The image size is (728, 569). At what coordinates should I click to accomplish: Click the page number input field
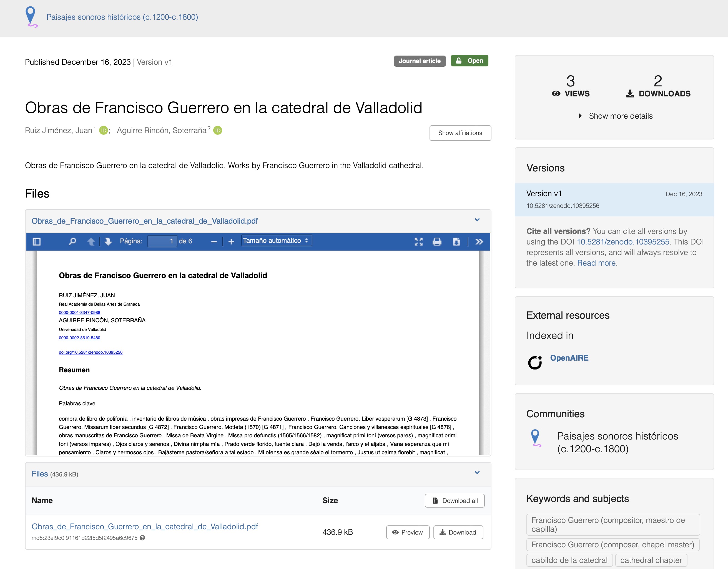click(x=162, y=241)
